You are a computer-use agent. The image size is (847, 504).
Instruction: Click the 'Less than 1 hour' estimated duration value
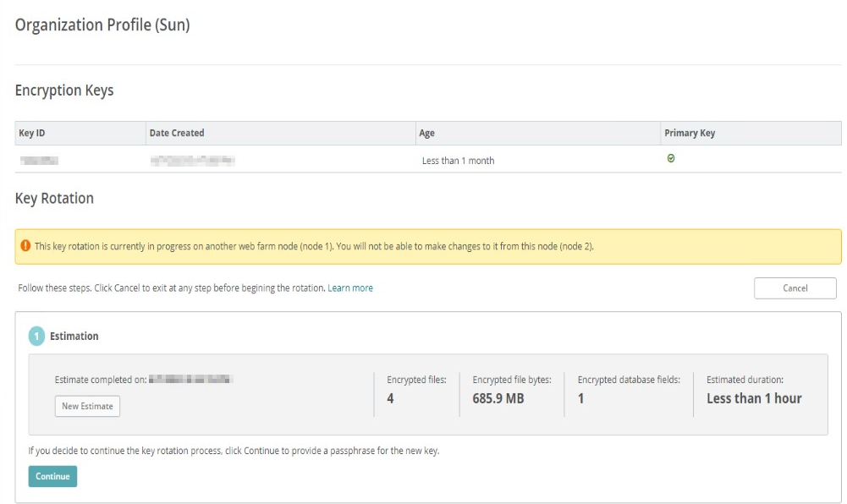click(754, 398)
